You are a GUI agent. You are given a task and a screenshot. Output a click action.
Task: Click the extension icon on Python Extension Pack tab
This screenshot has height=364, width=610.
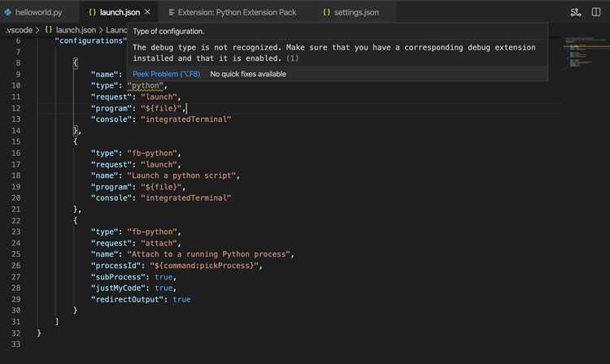pyautogui.click(x=172, y=12)
